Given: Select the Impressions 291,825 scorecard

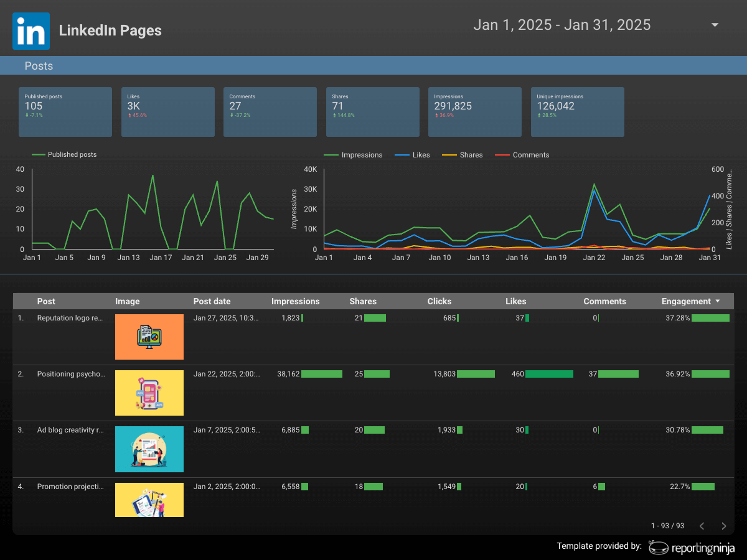Looking at the screenshot, I should (475, 112).
